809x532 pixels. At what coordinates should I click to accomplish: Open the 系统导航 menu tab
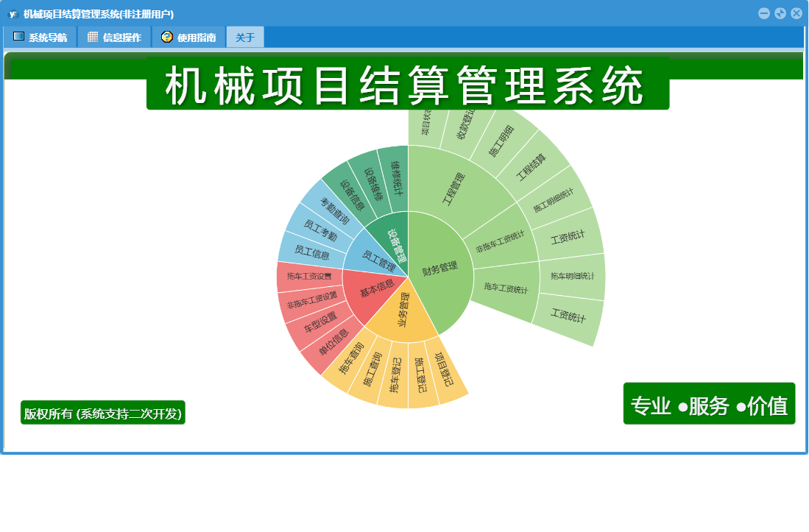pyautogui.click(x=40, y=37)
